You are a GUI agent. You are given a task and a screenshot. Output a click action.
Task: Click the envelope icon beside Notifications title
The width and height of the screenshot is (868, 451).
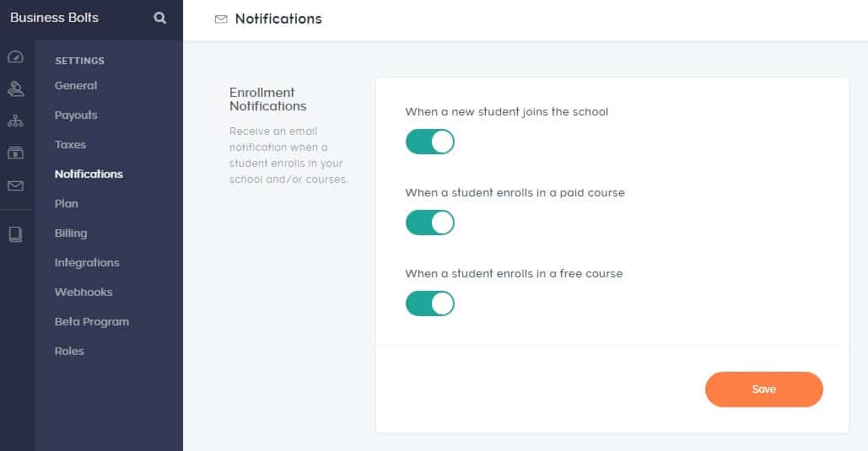pos(221,19)
